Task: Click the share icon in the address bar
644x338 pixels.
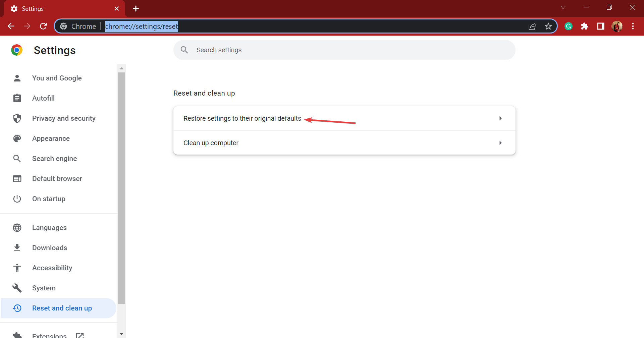Action: pos(533,26)
